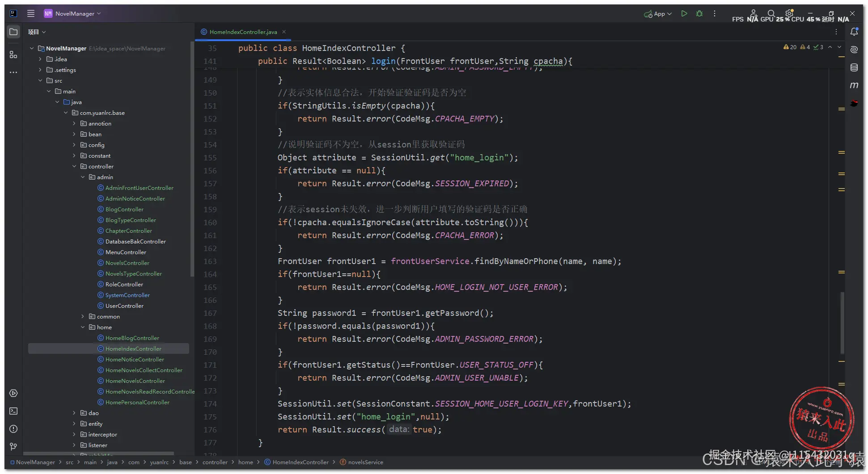Select the NovelManager breadcrumb
The height and width of the screenshot is (474, 868).
pyautogui.click(x=33, y=462)
